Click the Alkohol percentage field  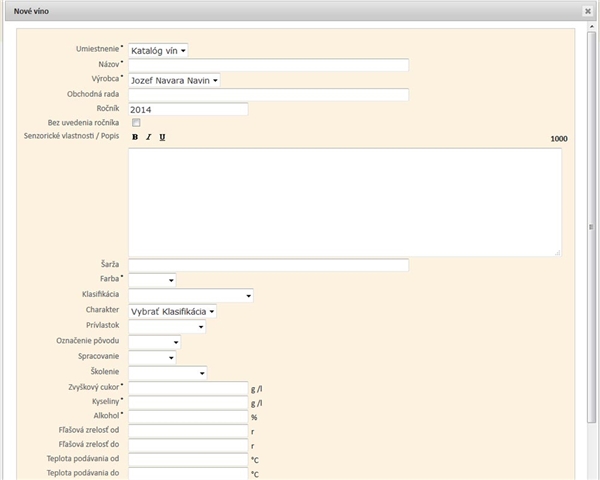(188, 416)
